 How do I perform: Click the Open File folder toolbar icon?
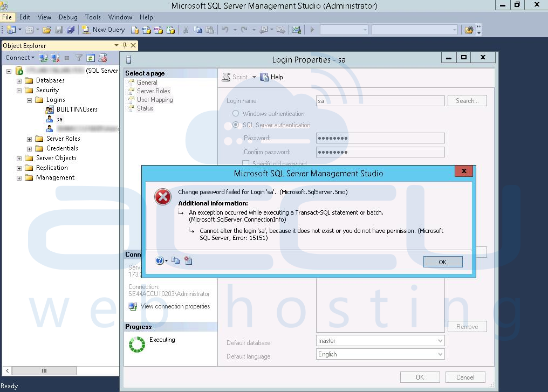coord(47,30)
